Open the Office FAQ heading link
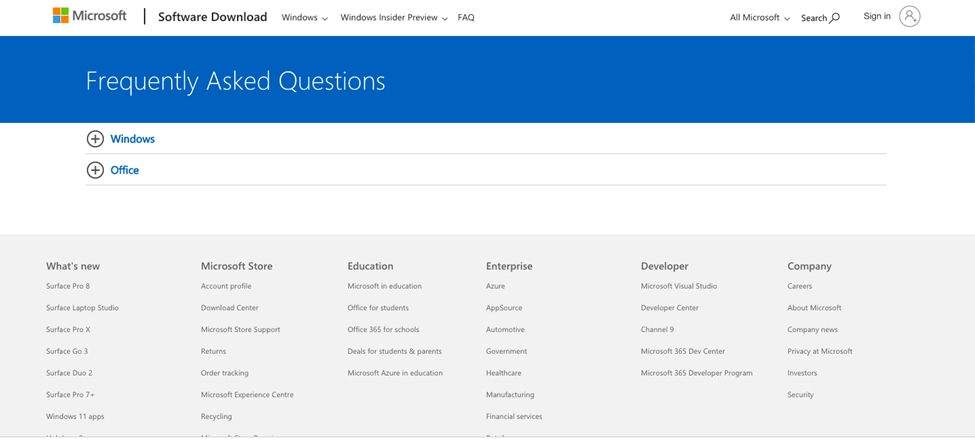The height and width of the screenshot is (440, 975). 124,170
